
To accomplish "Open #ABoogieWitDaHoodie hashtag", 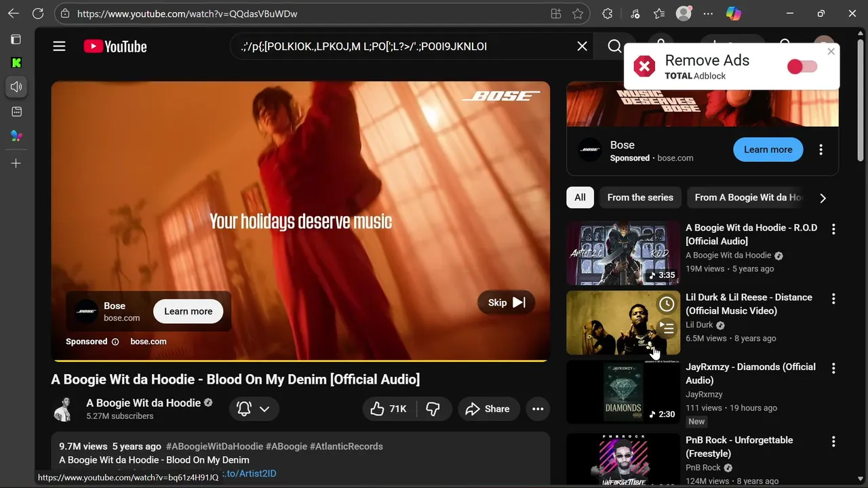I will point(214,447).
